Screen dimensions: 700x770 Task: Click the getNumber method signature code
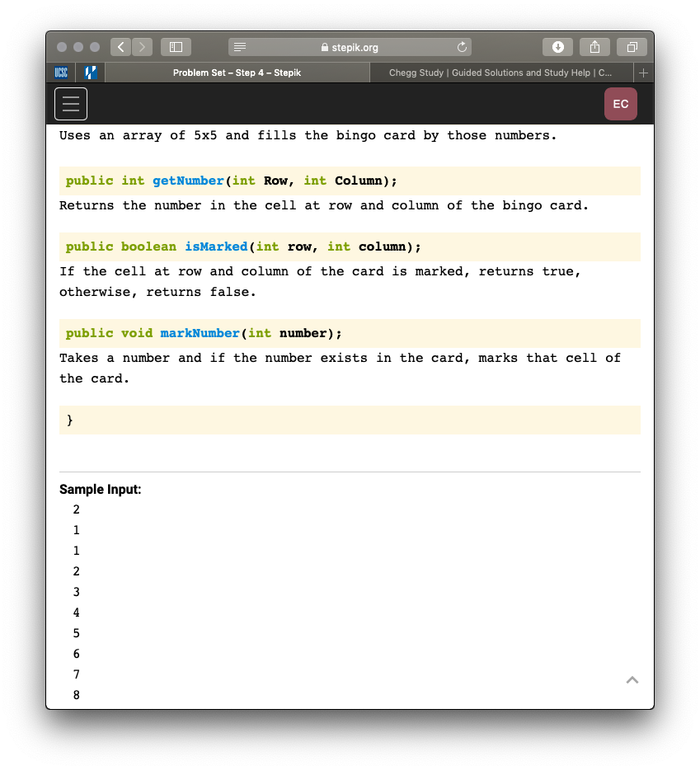click(x=232, y=181)
